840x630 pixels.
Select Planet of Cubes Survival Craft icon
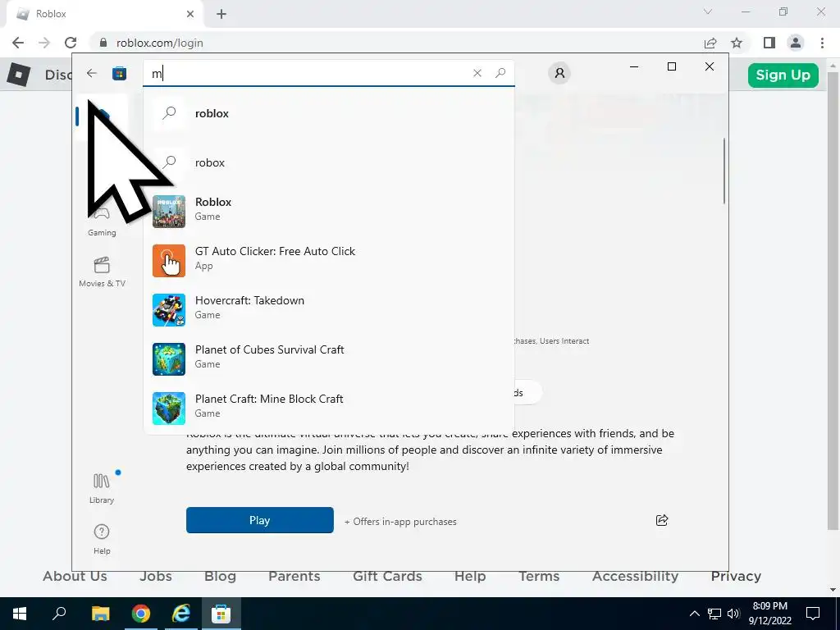169,359
